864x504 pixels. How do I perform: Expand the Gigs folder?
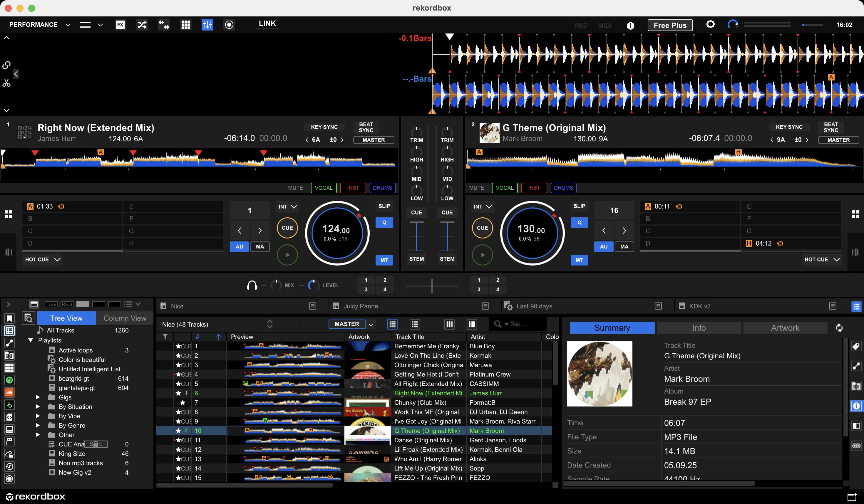tap(38, 397)
